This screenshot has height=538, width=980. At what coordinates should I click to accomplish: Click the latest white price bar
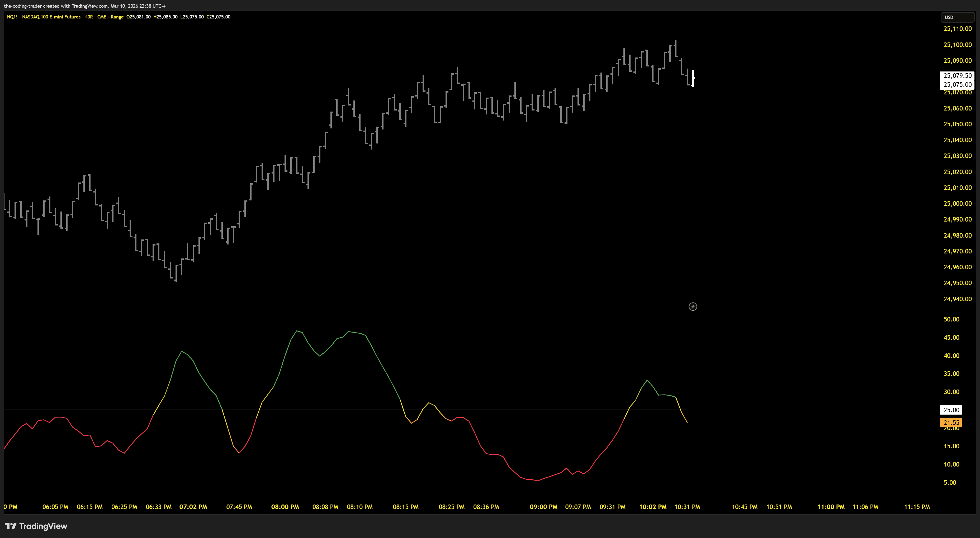point(693,78)
